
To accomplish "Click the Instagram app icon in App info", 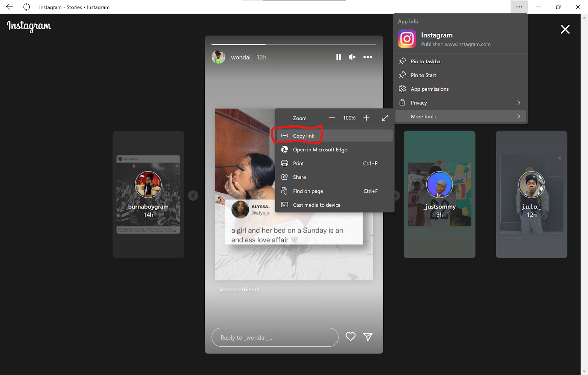I will [x=407, y=39].
